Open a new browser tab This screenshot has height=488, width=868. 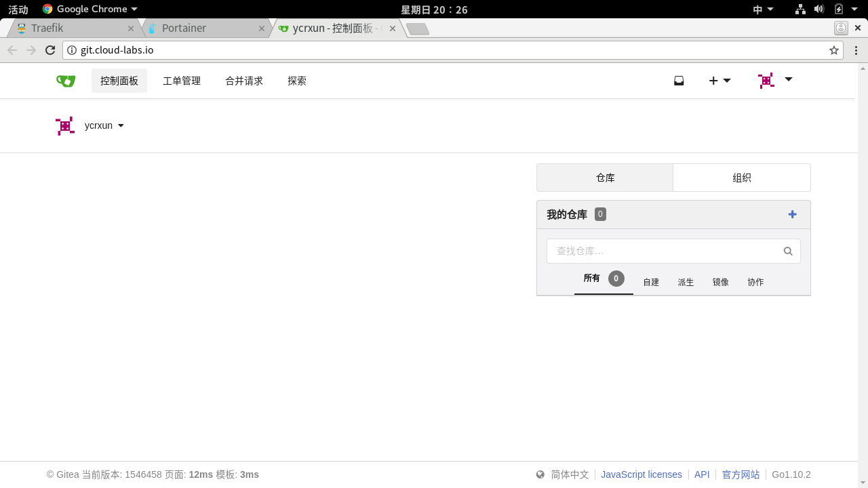tap(418, 29)
